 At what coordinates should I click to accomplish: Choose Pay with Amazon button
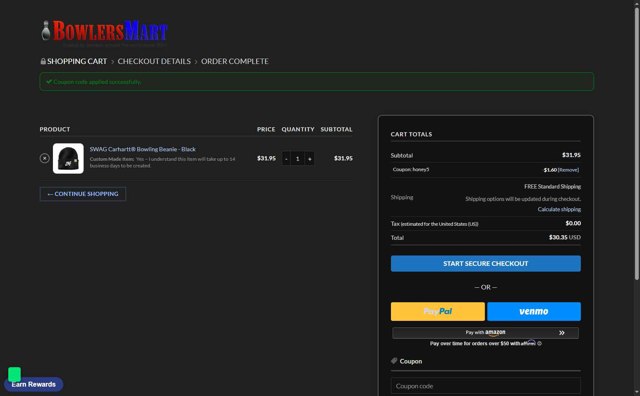pyautogui.click(x=485, y=333)
